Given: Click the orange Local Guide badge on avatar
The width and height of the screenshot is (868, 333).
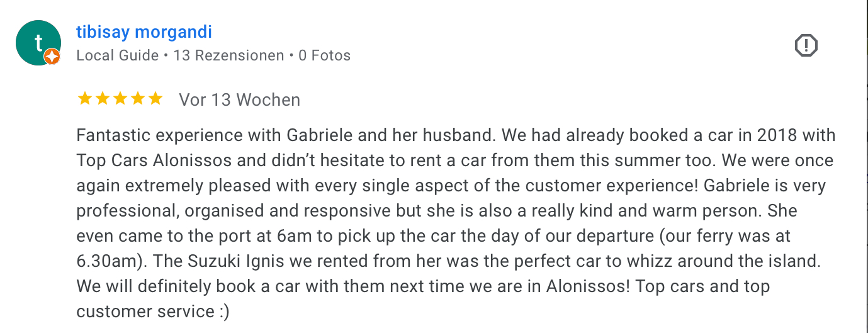Looking at the screenshot, I should 52,57.
